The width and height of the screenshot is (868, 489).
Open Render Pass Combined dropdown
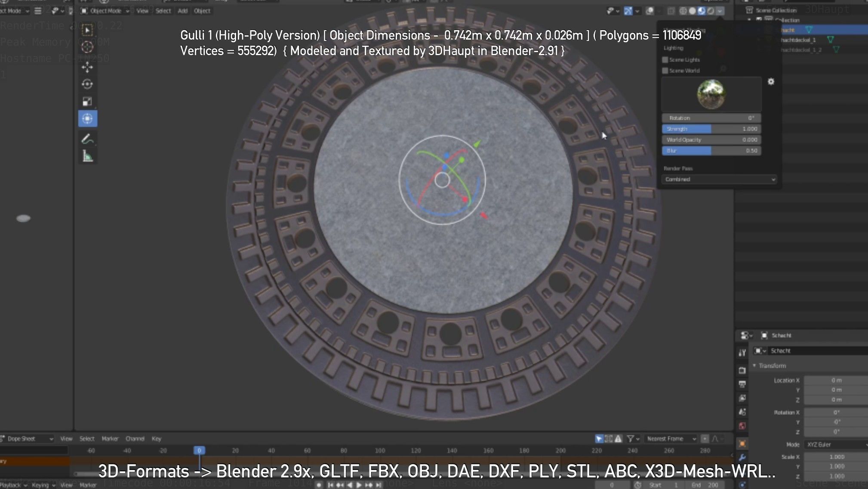point(719,180)
